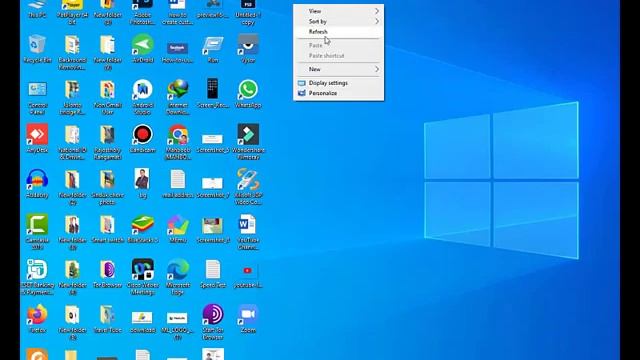The image size is (640, 360).
Task: Select the This PC desktop icon
Action: pos(37,9)
